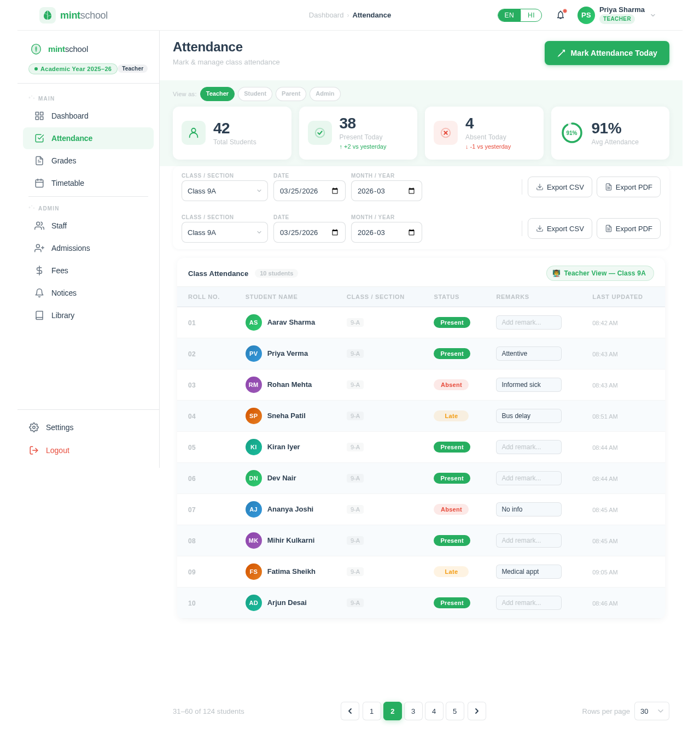Open Timetable via its calendar icon
This screenshot has height=740, width=700.
click(x=39, y=183)
